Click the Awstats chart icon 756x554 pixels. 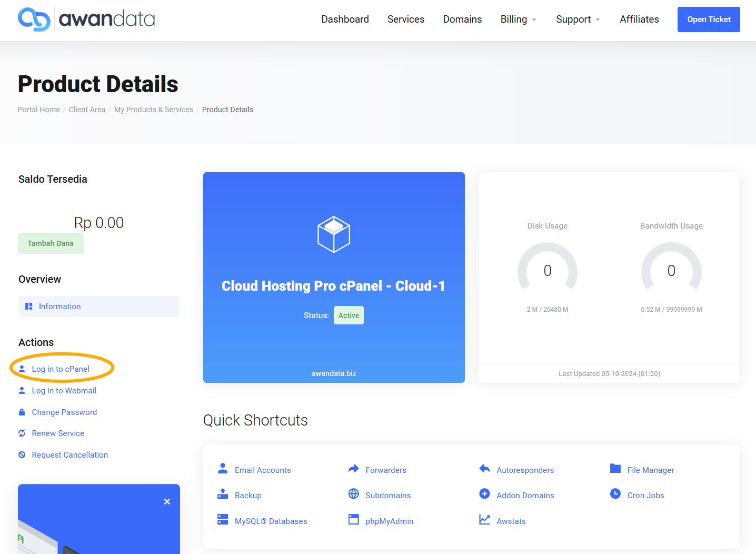click(x=485, y=520)
